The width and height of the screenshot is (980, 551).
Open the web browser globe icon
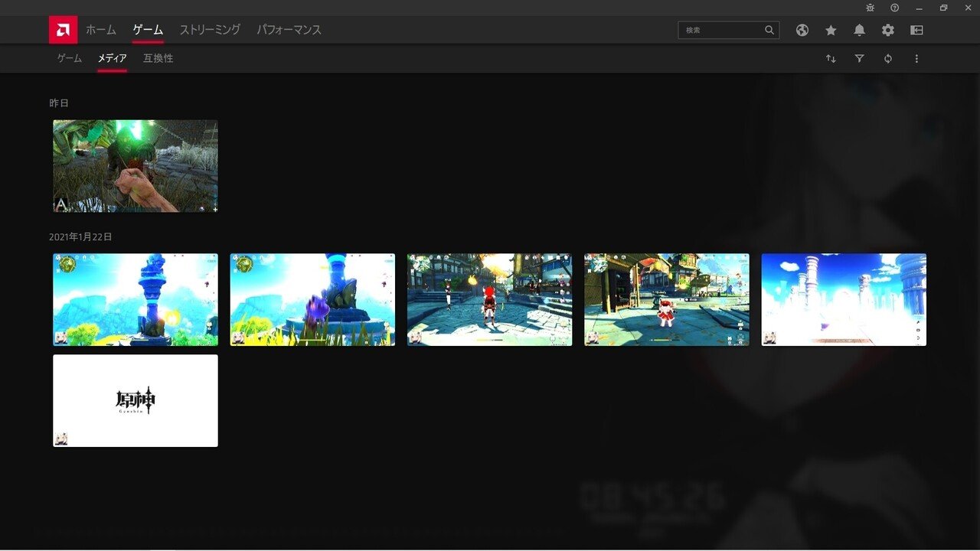click(x=802, y=30)
